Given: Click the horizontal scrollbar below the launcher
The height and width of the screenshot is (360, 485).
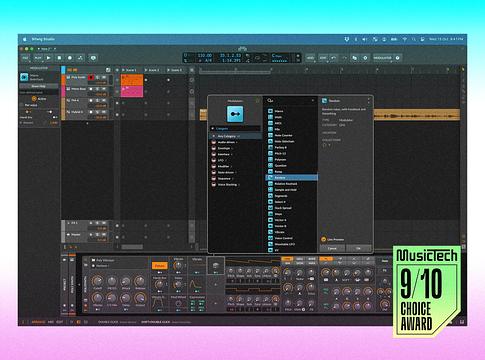Looking at the screenshot, I should pos(132,247).
